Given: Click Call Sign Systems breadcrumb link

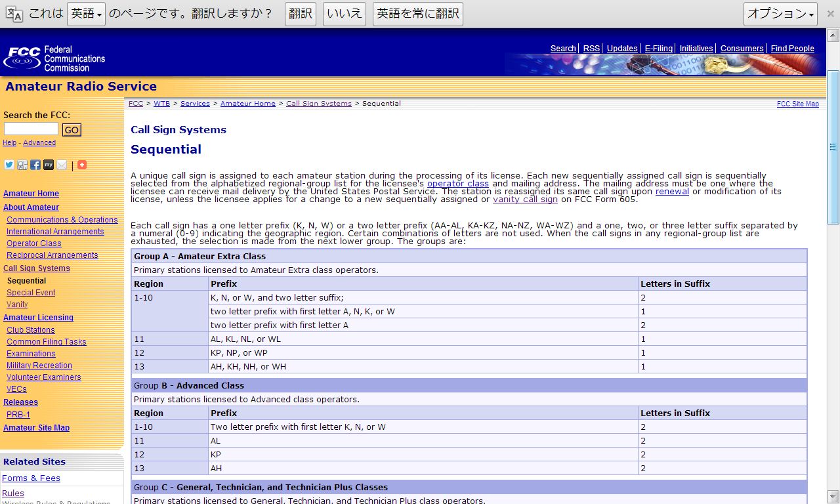Looking at the screenshot, I should (x=319, y=104).
